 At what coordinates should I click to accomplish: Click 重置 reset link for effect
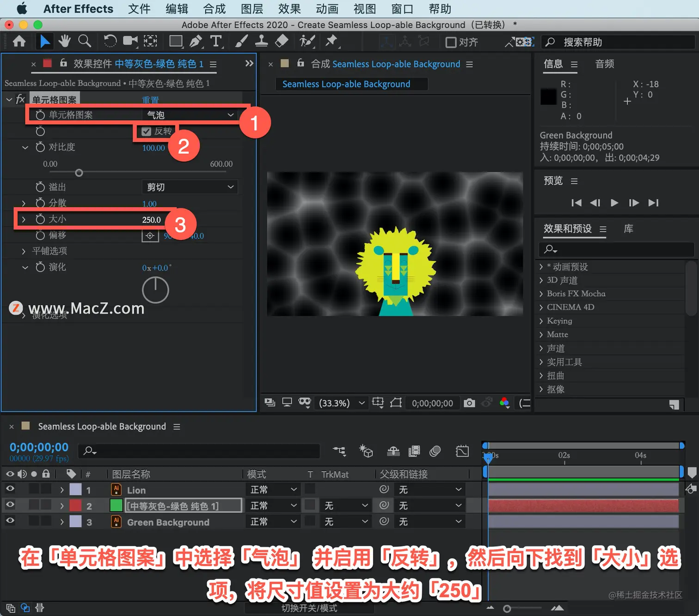150,100
